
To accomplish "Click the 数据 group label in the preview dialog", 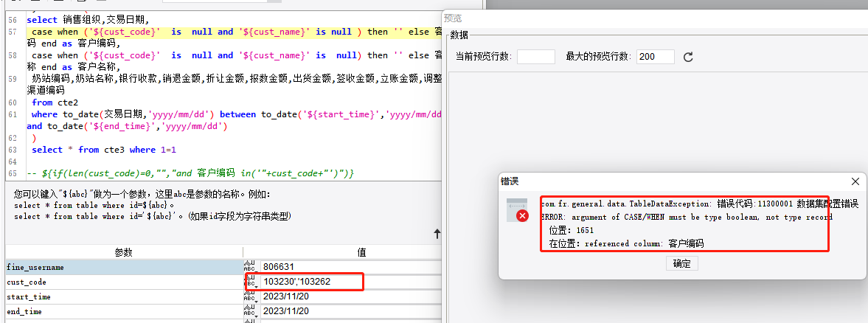I will coord(459,35).
